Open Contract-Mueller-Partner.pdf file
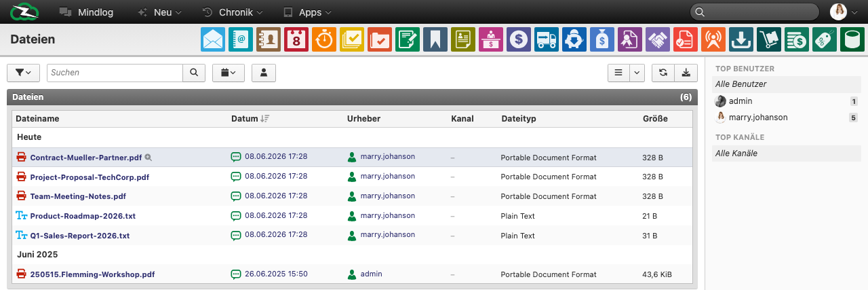Viewport: 868px width, 290px height. click(86, 157)
